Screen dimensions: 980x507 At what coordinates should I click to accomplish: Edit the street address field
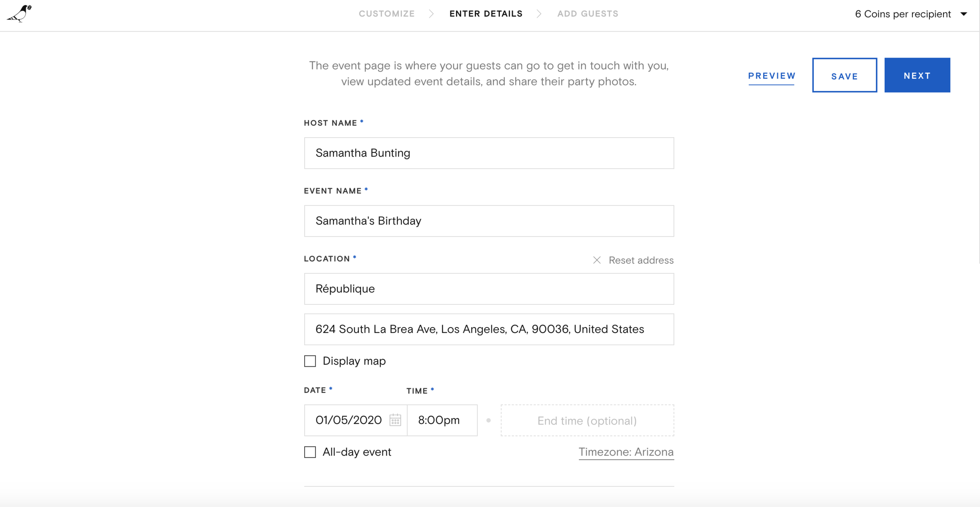(x=488, y=329)
